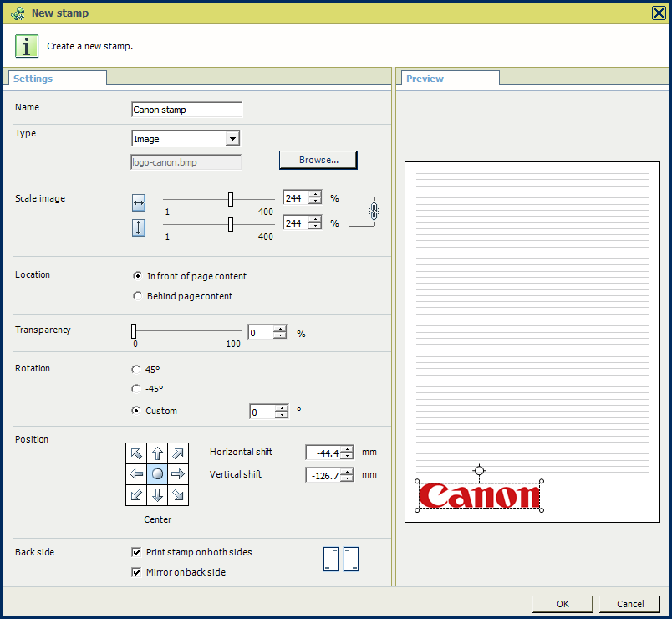Viewport: 672px width, 619px height.
Task: Toggle Mirror on back side checkbox
Action: click(136, 572)
